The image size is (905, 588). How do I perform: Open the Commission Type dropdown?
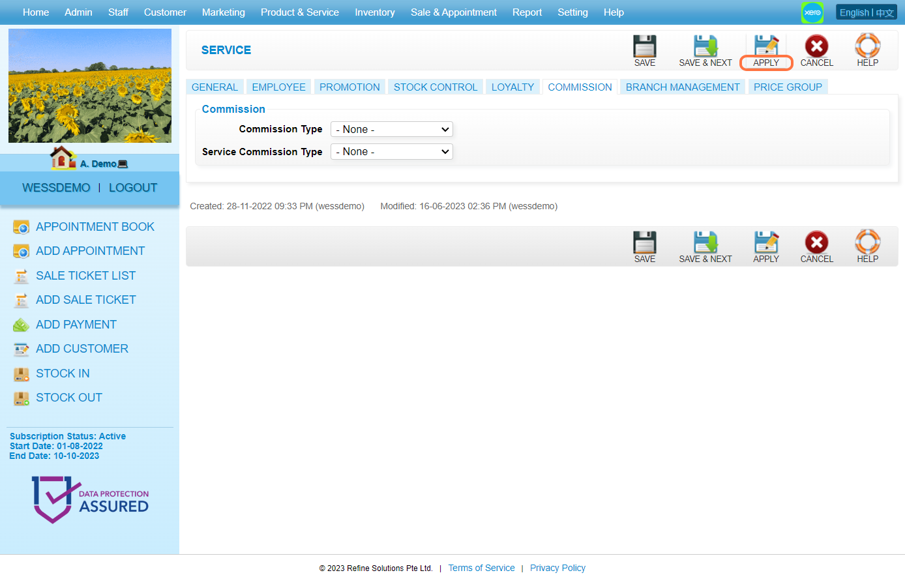391,129
